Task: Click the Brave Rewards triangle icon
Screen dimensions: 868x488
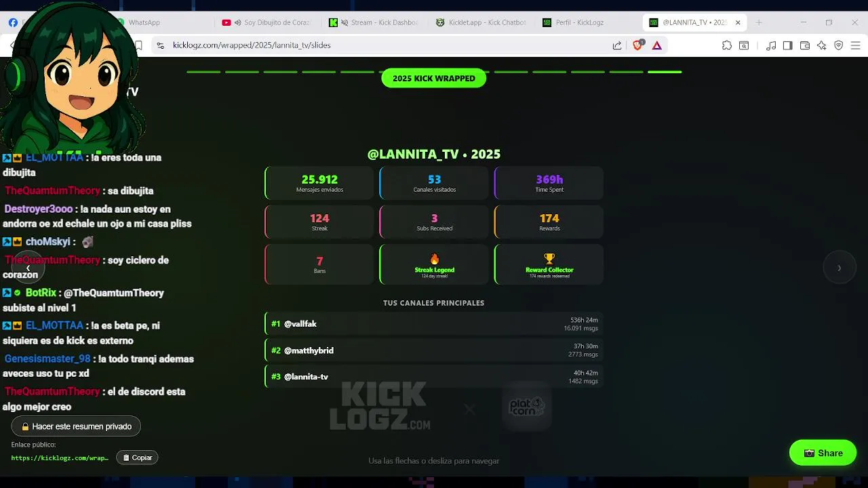Action: pos(656,45)
